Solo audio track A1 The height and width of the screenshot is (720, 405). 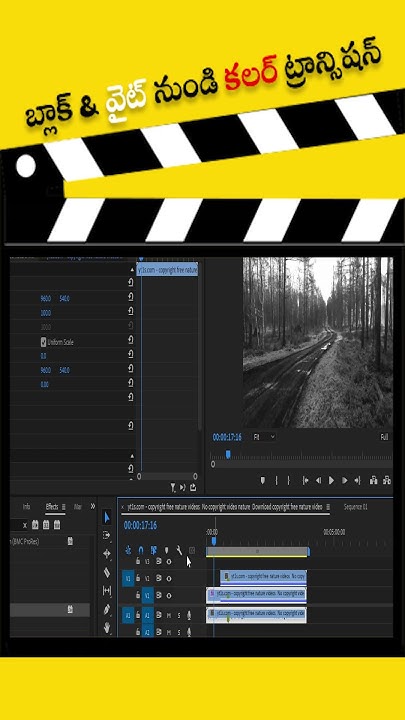[179, 615]
